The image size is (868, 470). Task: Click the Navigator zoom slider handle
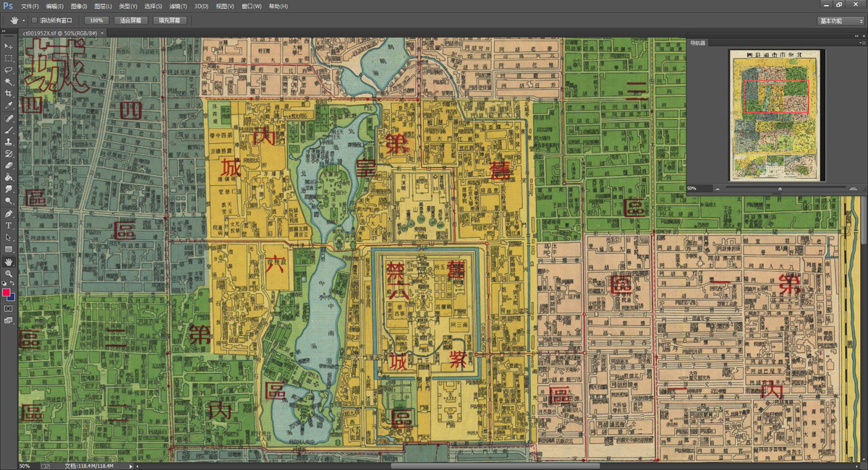[780, 189]
